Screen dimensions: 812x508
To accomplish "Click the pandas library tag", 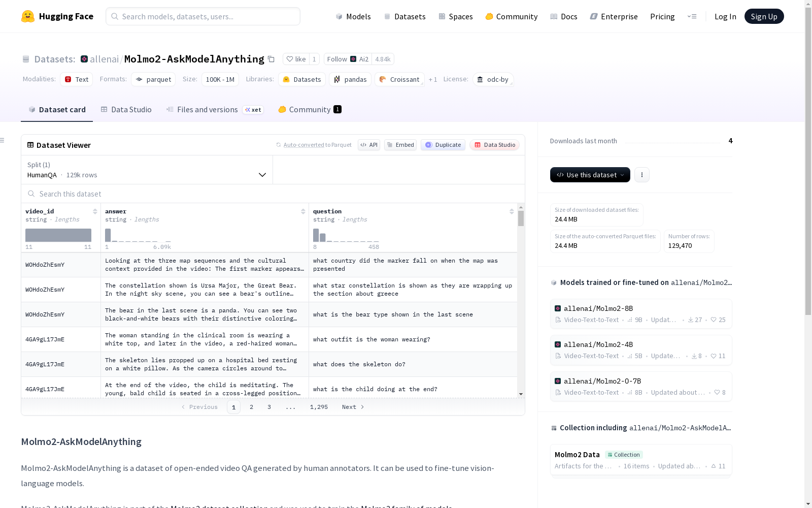I will (350, 79).
